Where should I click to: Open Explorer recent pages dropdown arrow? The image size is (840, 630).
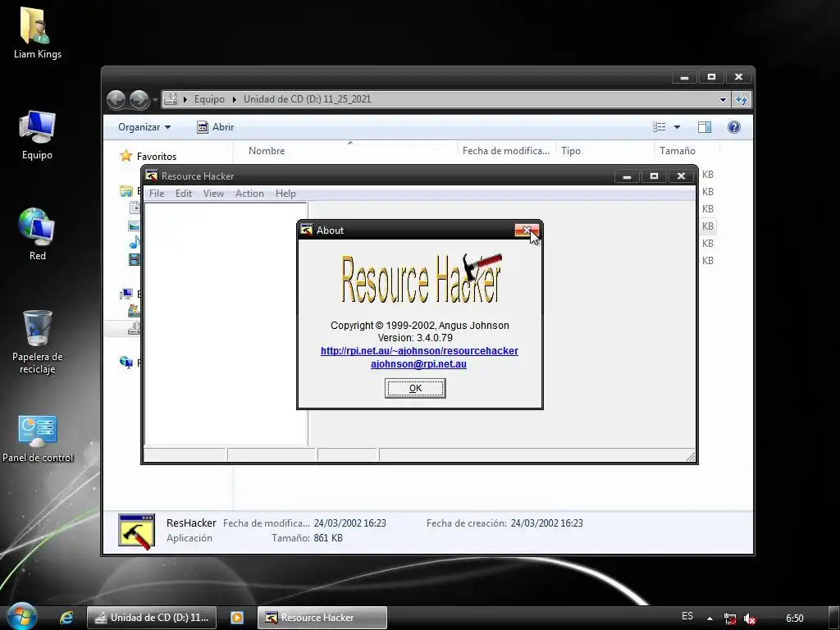coord(155,99)
